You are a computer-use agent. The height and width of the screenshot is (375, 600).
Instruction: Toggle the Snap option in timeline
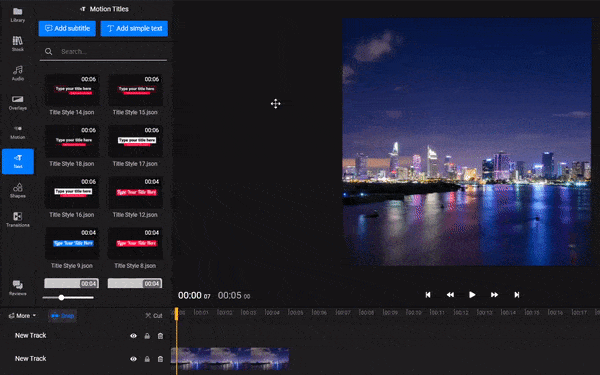(62, 316)
